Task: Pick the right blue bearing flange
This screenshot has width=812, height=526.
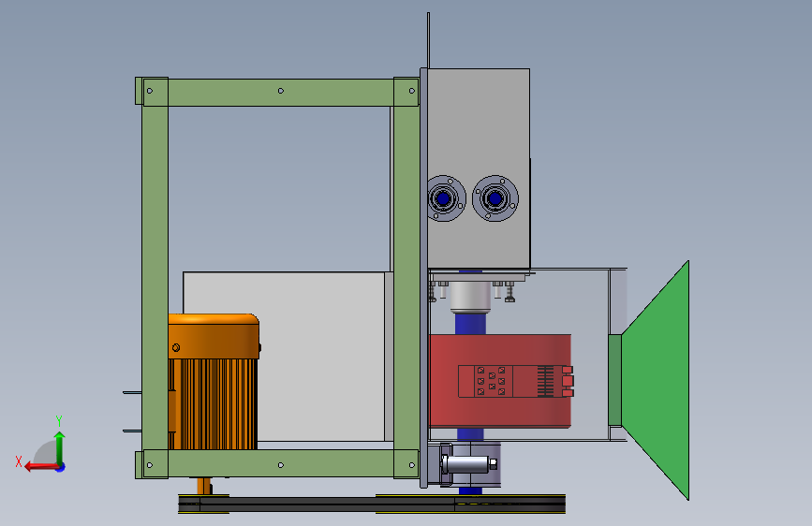Action: click(x=495, y=198)
